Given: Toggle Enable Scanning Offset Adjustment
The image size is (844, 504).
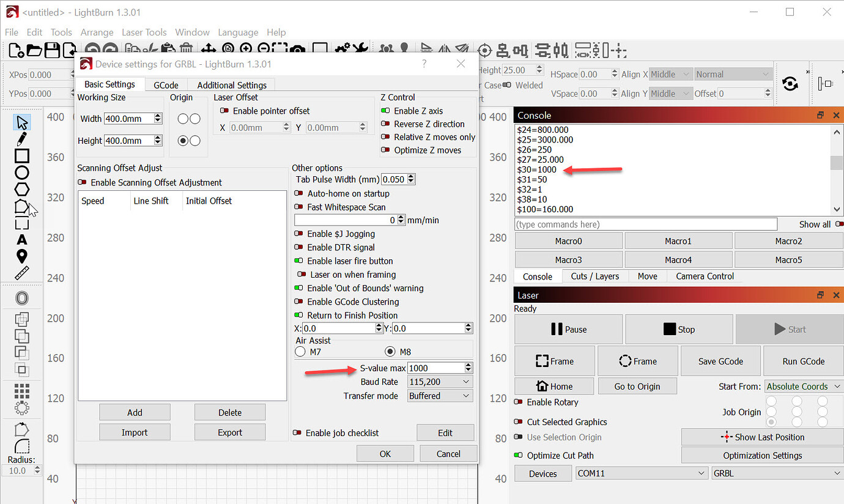Looking at the screenshot, I should 82,182.
